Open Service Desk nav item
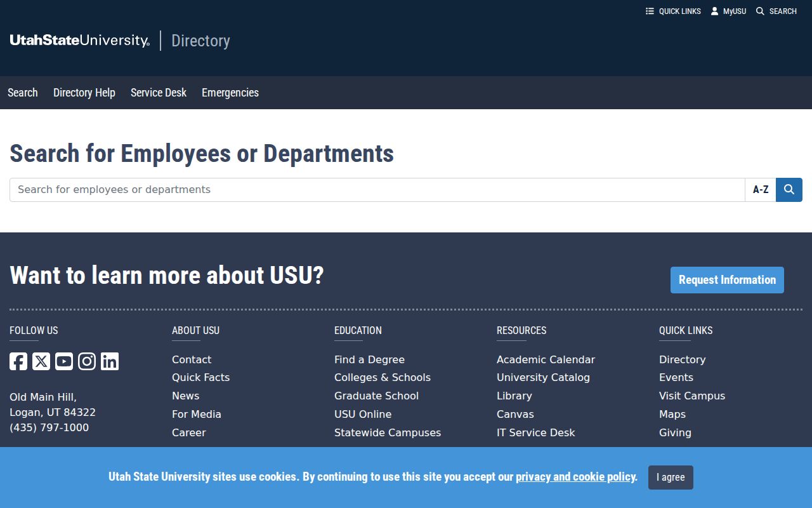The width and height of the screenshot is (812, 508). (x=159, y=93)
